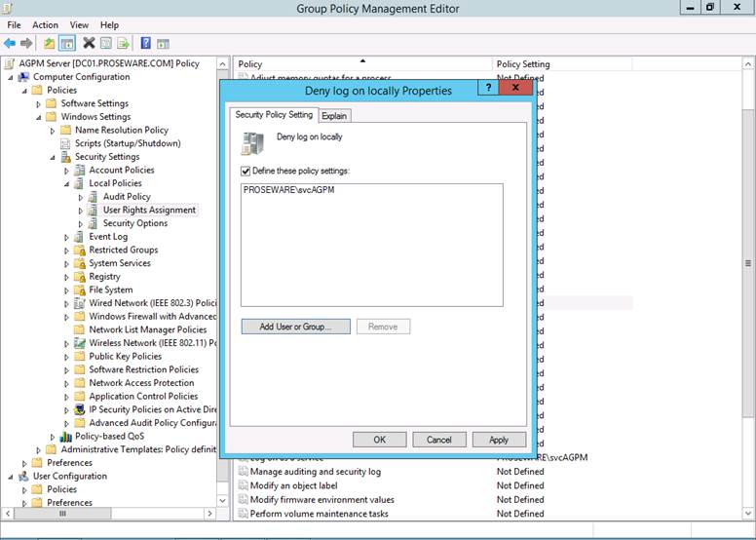Collapse the Local Policies tree node

point(67,183)
